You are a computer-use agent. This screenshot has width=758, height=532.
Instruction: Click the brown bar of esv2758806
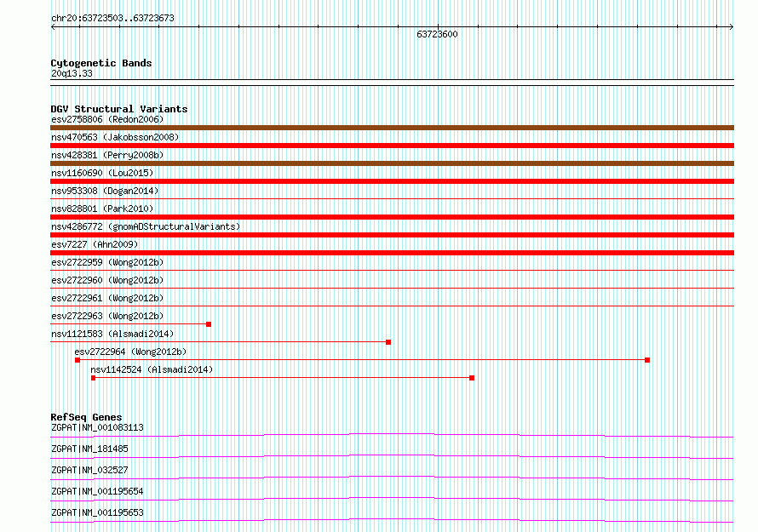[392, 128]
